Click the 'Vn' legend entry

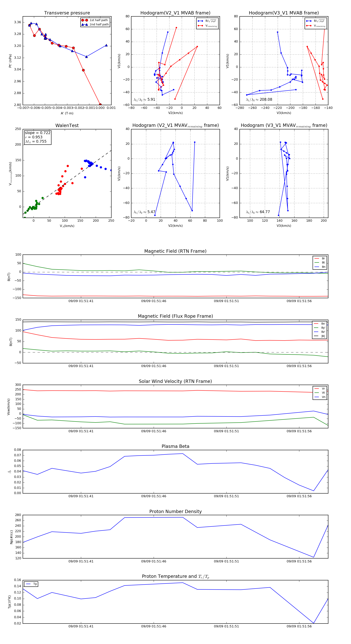click(320, 397)
